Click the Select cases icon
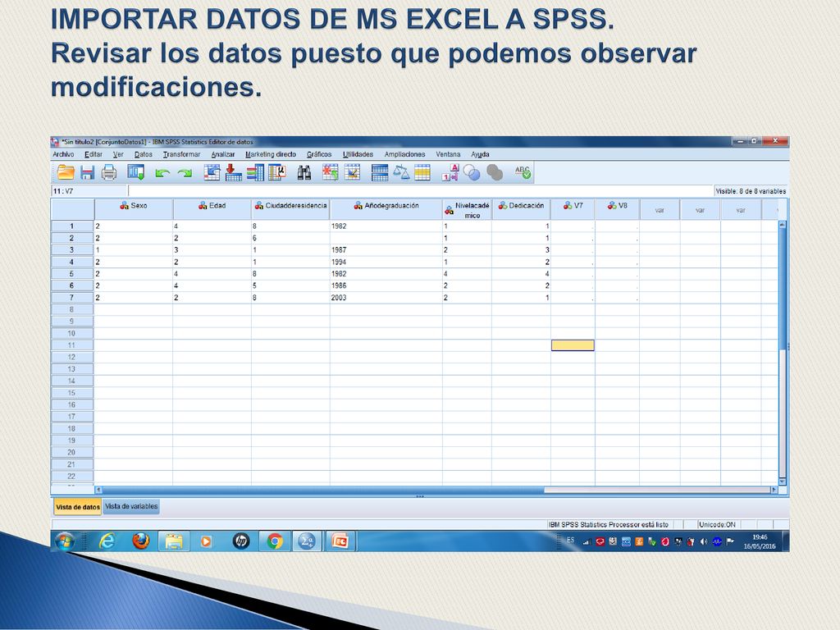840x630 pixels. pos(422,172)
